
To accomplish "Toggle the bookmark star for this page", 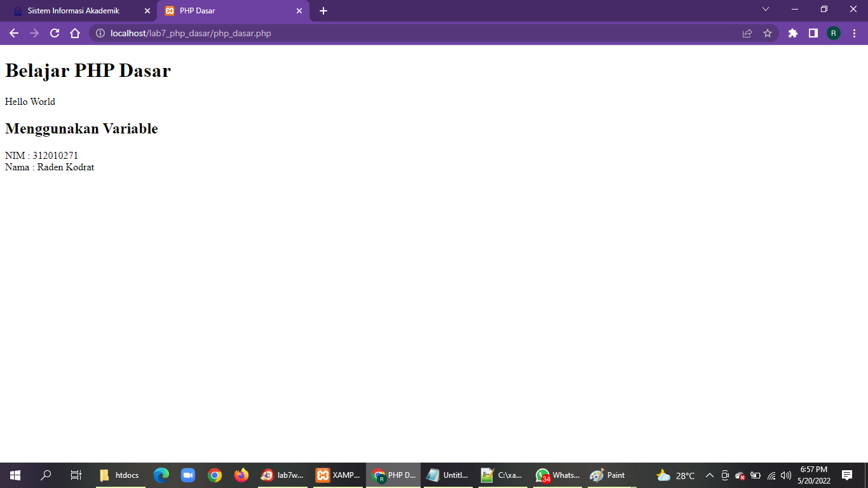I will click(x=768, y=33).
